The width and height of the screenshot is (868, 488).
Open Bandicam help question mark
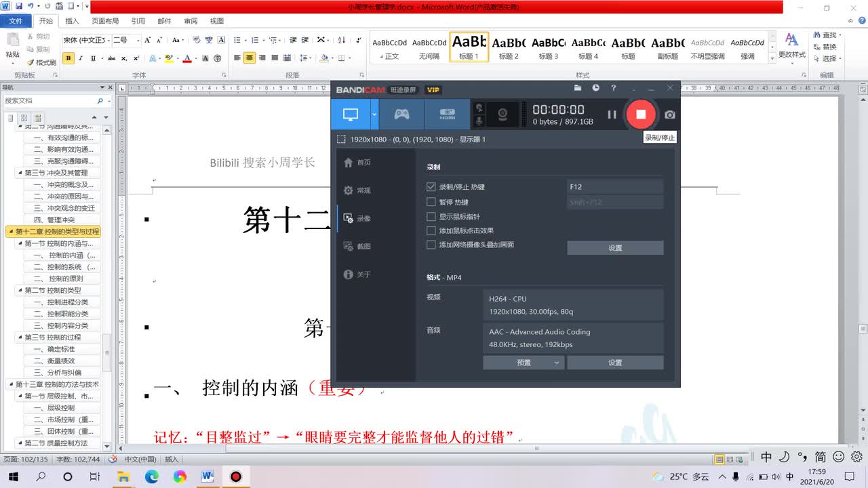click(x=614, y=88)
